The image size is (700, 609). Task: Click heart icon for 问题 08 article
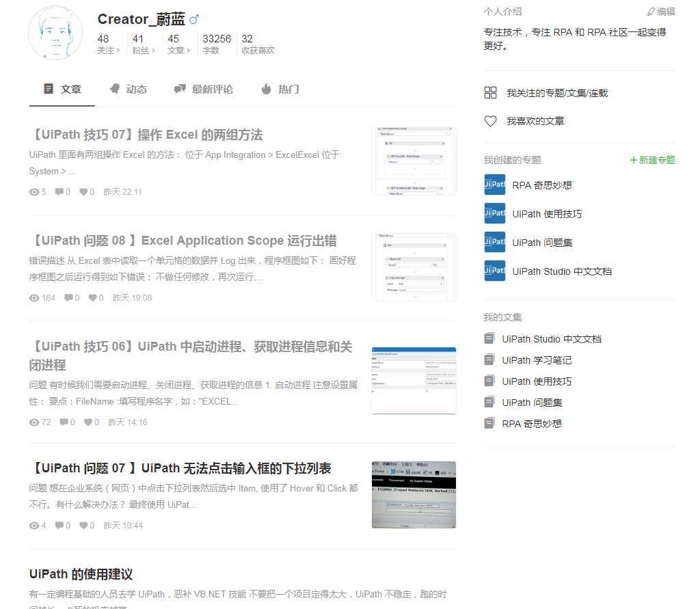tap(92, 298)
